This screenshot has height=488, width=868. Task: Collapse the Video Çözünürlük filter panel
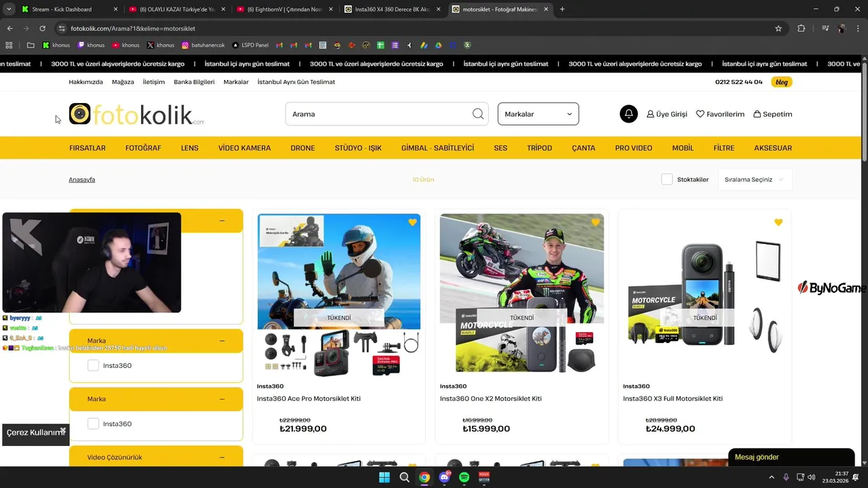(222, 457)
